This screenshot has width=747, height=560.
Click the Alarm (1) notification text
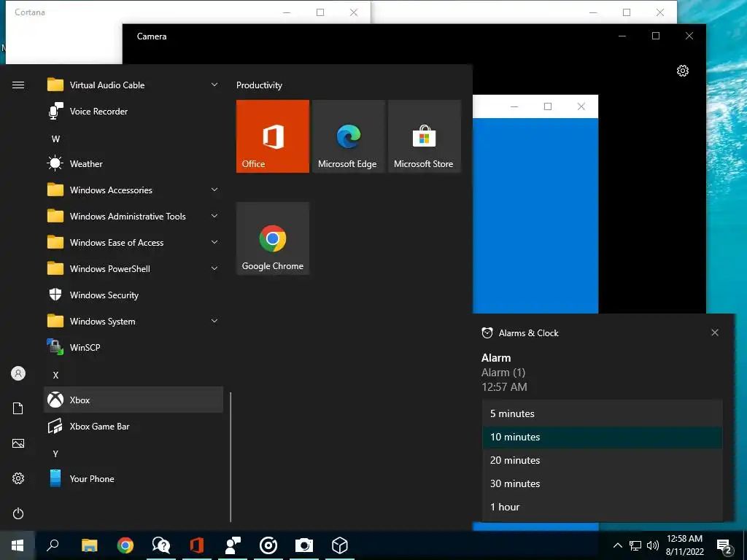[x=503, y=373]
